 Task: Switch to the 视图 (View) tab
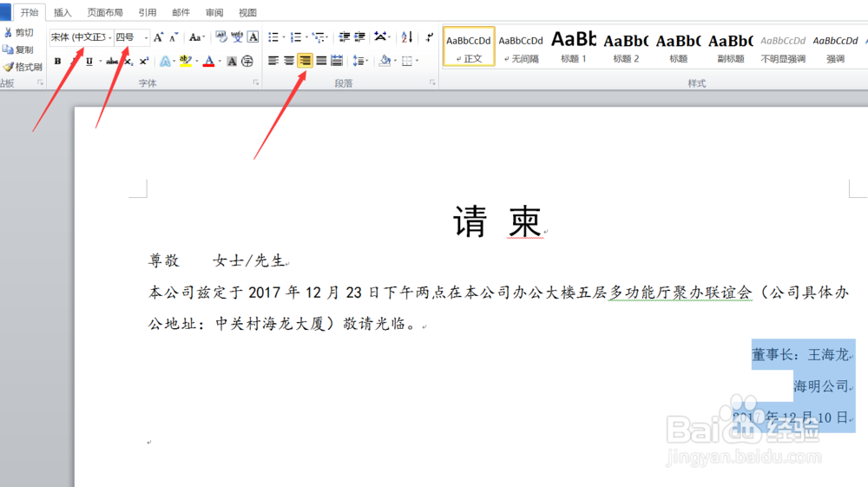(247, 12)
